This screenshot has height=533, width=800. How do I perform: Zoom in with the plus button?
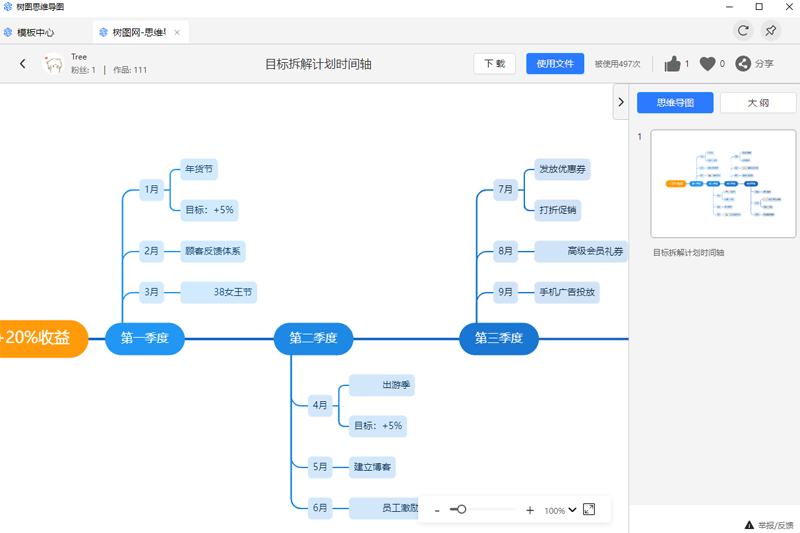[x=530, y=510]
